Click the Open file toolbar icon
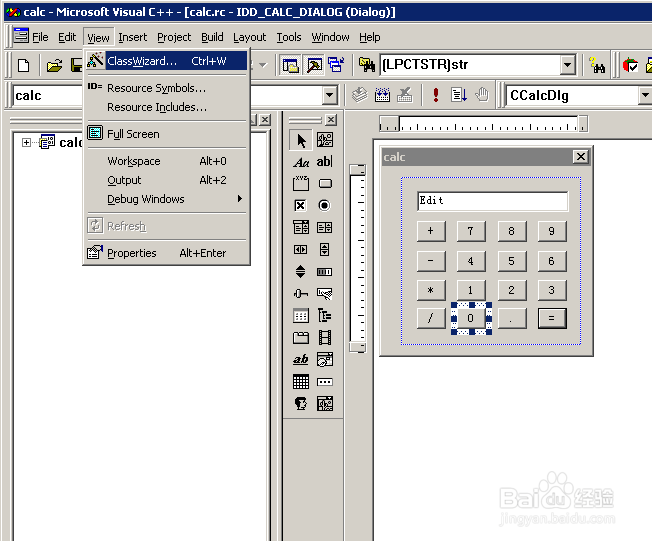652x541 pixels. [x=54, y=65]
